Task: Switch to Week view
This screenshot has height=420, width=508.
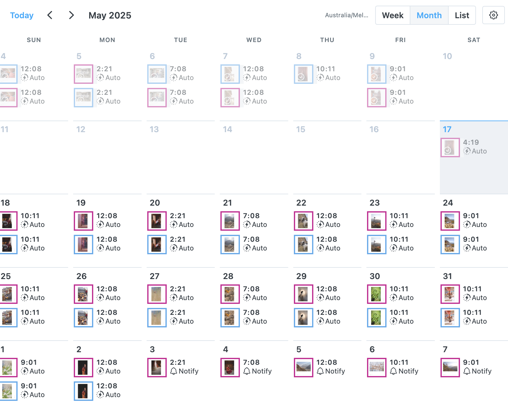Action: click(392, 15)
